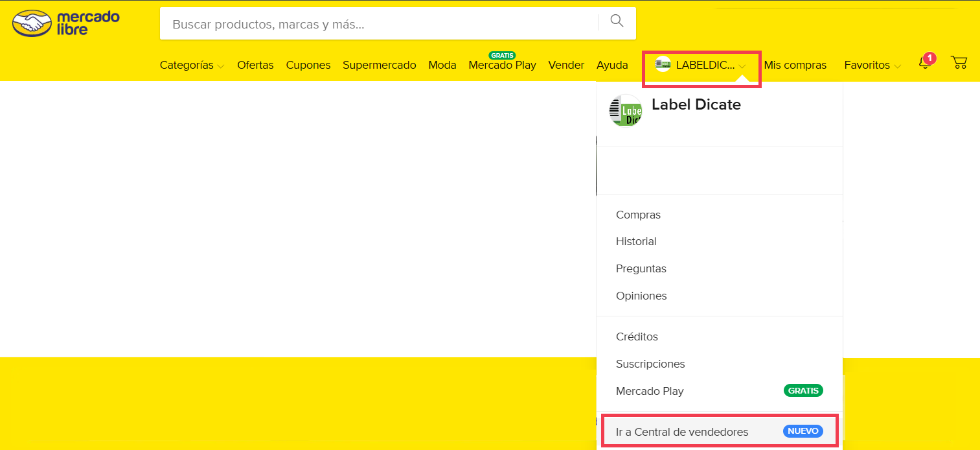This screenshot has width=980, height=450.
Task: Go to Mis compras
Action: click(795, 65)
